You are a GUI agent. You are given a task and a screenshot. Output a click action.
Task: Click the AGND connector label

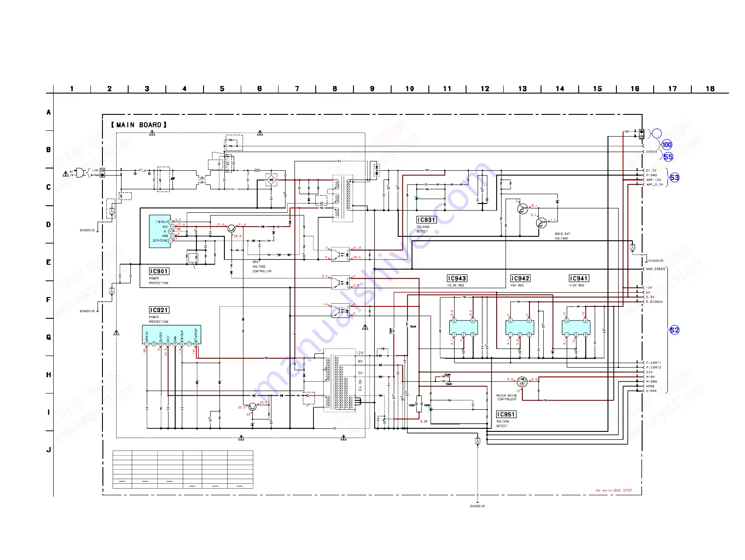650,386
